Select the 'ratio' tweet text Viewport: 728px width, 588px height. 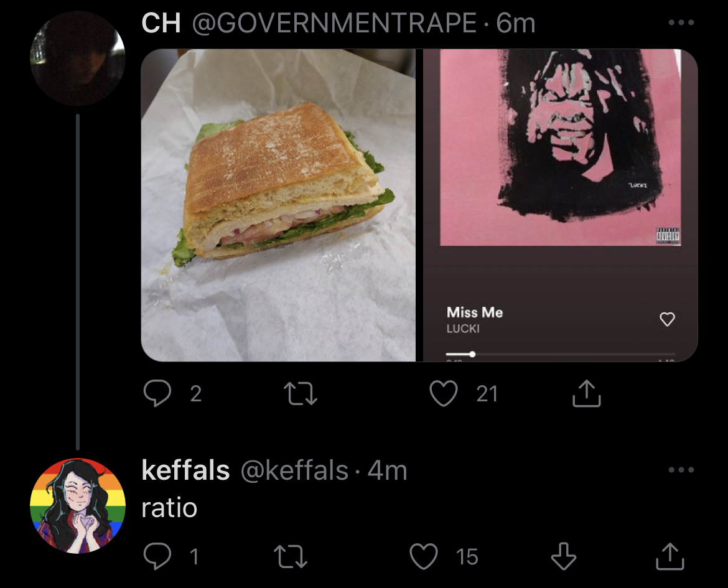point(169,508)
